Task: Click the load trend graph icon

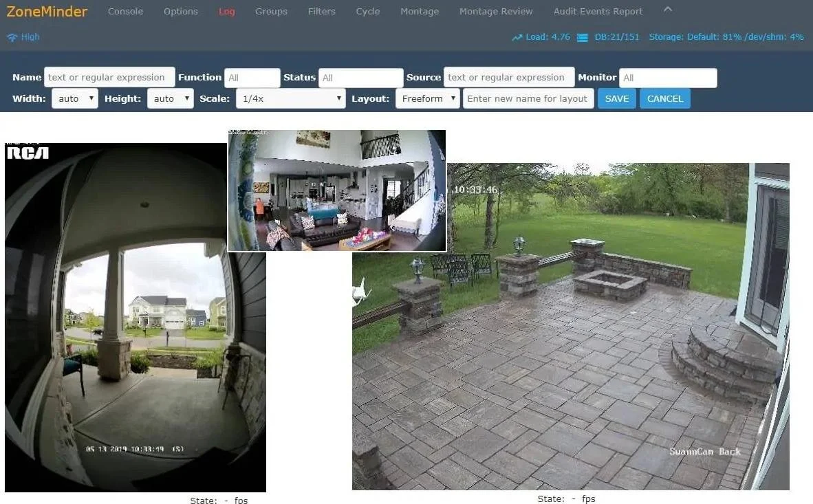Action: click(x=517, y=37)
